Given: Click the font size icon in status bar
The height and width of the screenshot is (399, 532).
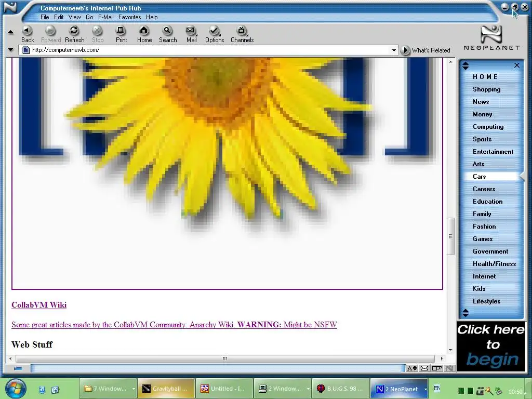Looking at the screenshot, I should [x=412, y=368].
